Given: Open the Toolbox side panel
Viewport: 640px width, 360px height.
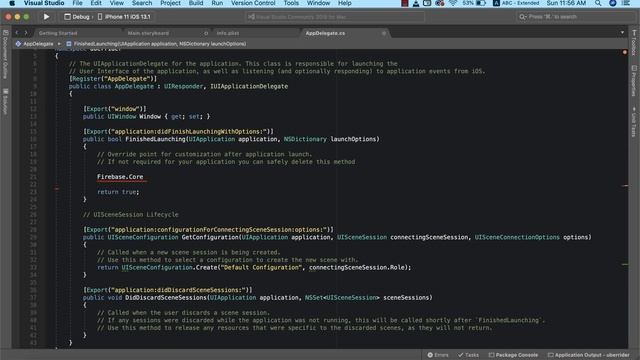Looking at the screenshot, I should [x=634, y=43].
